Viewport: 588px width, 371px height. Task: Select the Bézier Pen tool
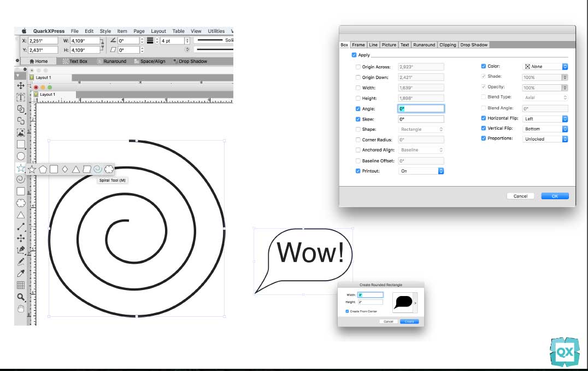pos(21,250)
